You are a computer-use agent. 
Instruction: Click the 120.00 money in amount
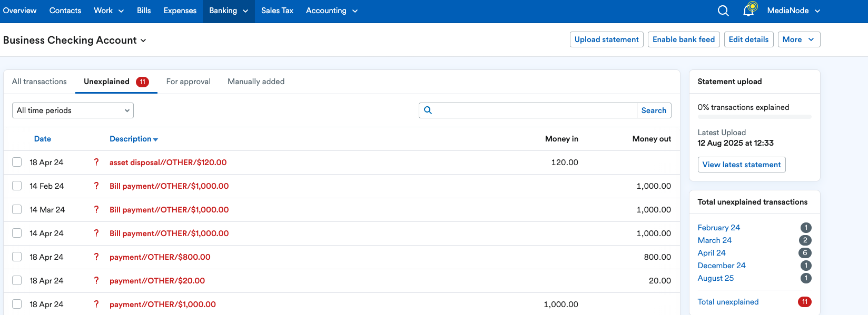click(x=565, y=162)
